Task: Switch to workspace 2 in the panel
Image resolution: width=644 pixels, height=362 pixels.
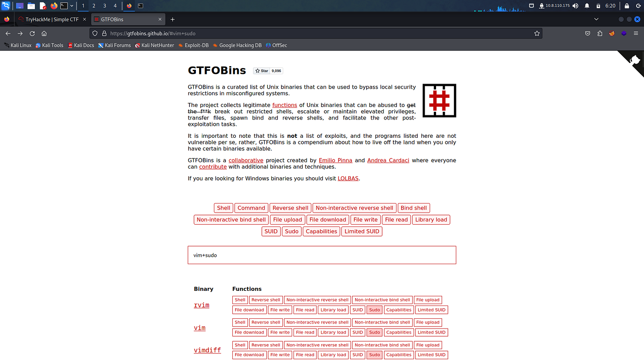Action: tap(94, 6)
